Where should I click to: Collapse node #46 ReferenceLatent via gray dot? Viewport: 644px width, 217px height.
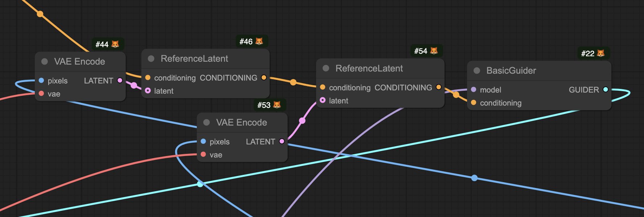point(151,58)
